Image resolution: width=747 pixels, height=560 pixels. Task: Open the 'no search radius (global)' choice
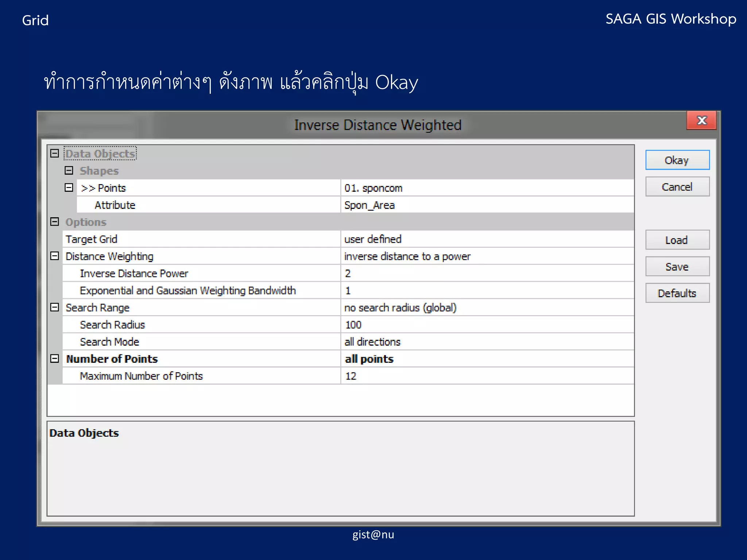point(487,308)
